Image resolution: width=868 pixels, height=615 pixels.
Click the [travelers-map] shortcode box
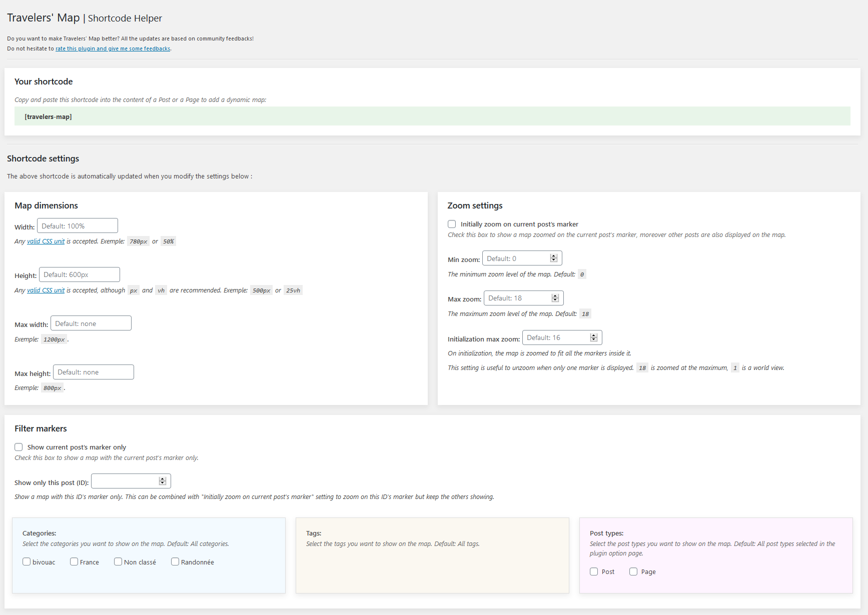tap(432, 116)
